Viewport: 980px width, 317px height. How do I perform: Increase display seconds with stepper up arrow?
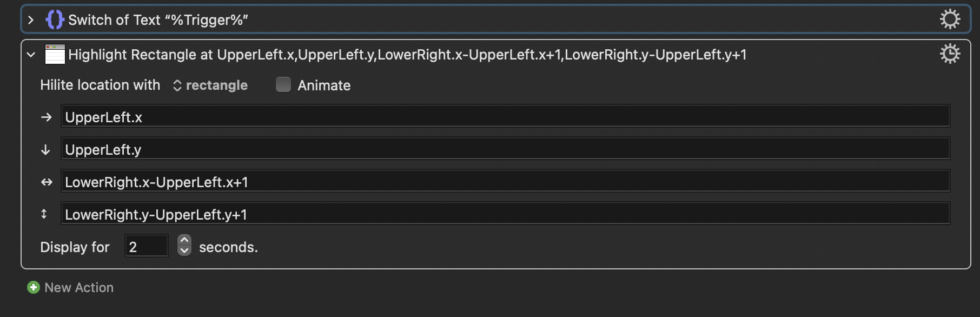pos(184,240)
